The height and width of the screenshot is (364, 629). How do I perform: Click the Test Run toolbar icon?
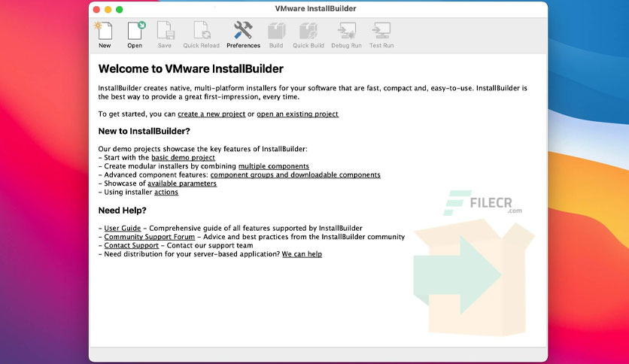click(x=381, y=35)
